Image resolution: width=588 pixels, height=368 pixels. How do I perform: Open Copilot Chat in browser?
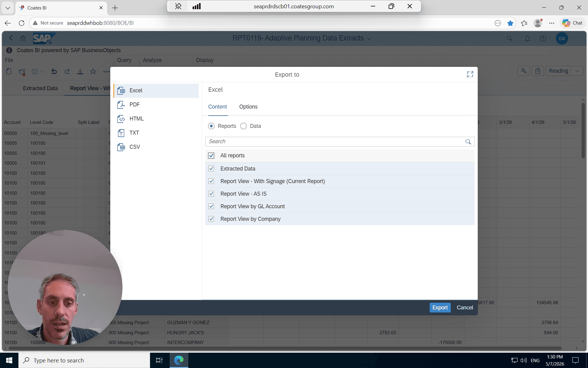[x=572, y=23]
